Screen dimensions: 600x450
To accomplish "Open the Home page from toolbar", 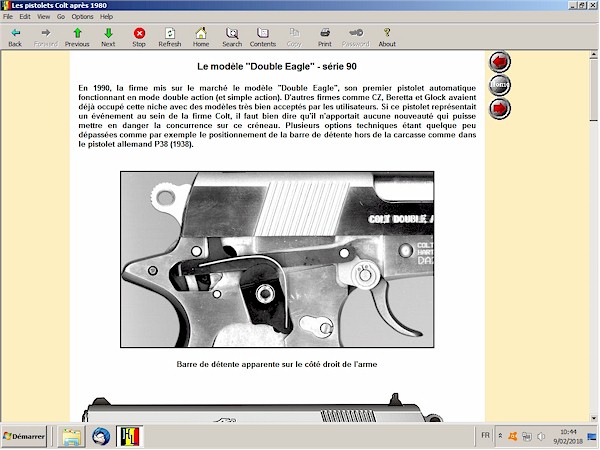I will pyautogui.click(x=201, y=37).
